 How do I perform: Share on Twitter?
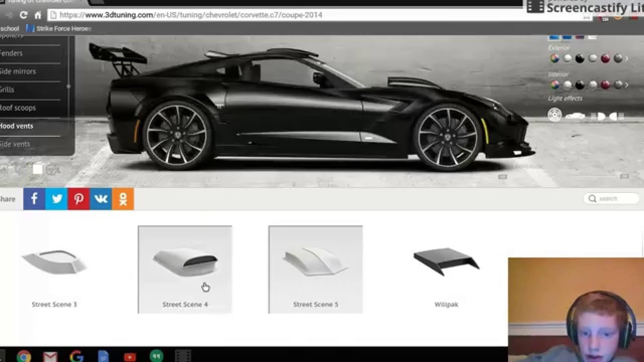click(56, 199)
